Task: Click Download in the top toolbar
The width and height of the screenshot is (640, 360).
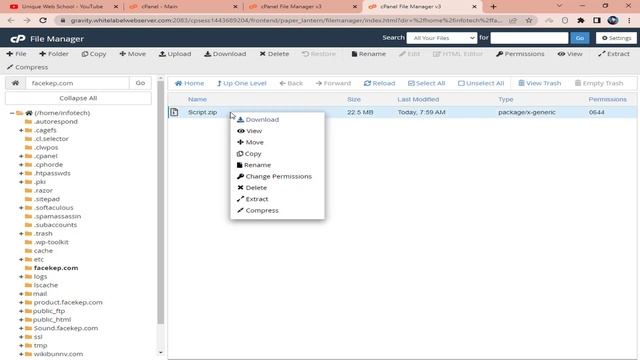Action: 225,54
